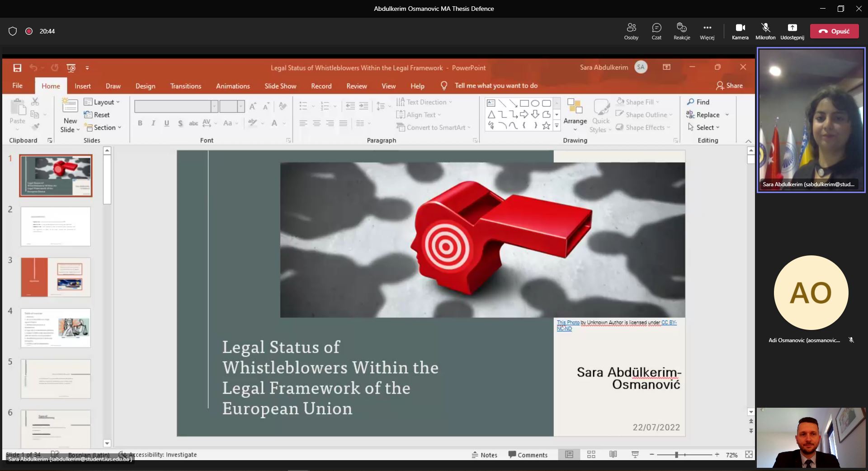868x471 pixels.
Task: Switch to the Design tab
Action: [145, 86]
